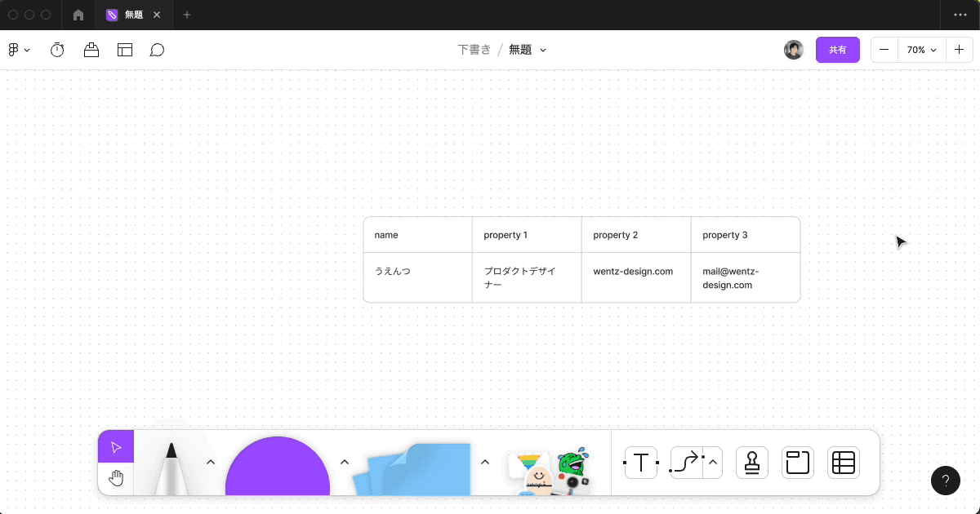
Task: Select the プロダクトデザイナー table cell
Action: coord(528,277)
